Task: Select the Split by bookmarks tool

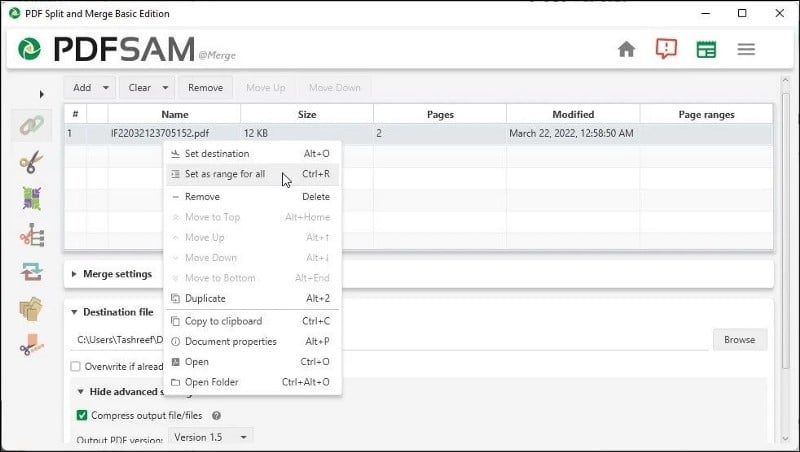Action: [32, 235]
